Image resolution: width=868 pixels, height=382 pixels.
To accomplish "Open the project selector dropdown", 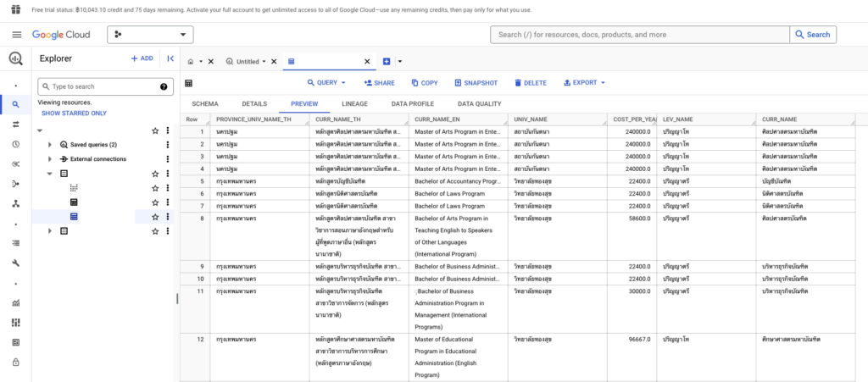I will (150, 35).
